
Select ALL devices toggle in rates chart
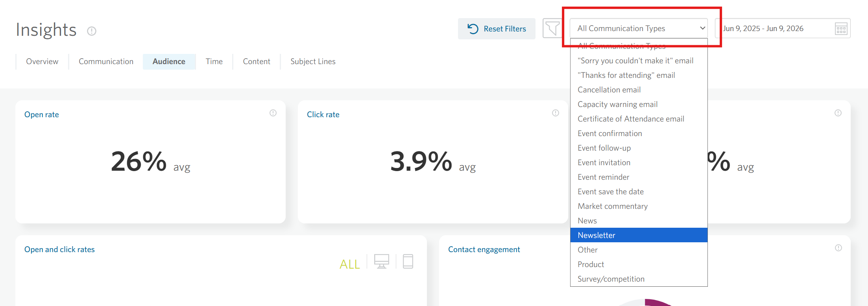[349, 264]
